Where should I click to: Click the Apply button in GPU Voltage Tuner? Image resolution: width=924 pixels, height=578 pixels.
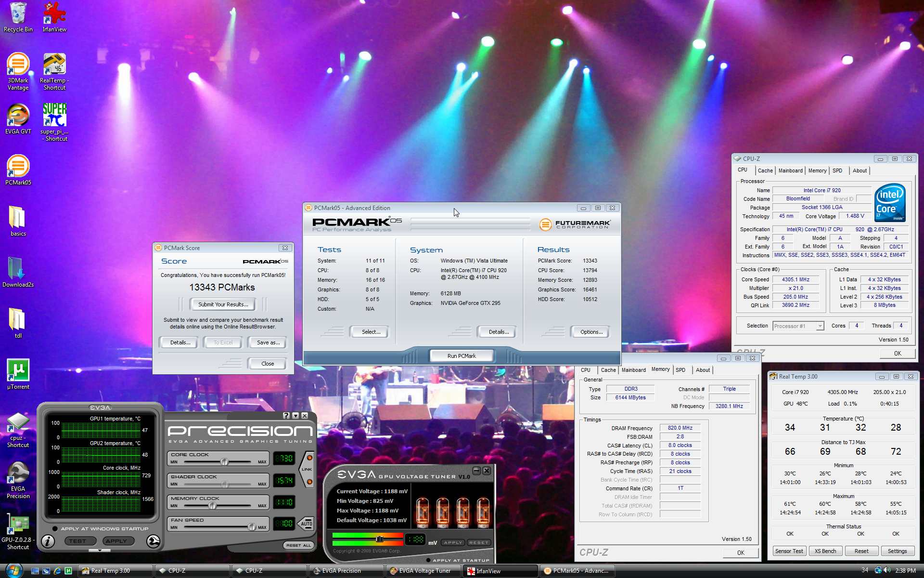(x=453, y=542)
